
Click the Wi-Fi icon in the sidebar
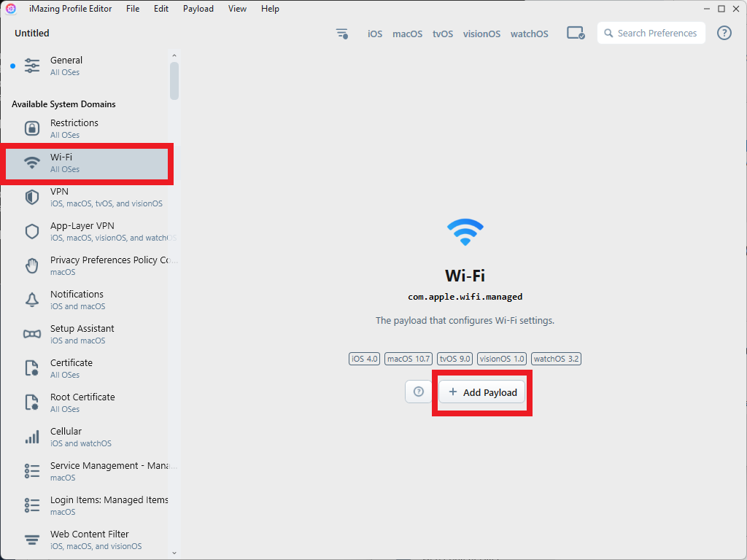[32, 163]
